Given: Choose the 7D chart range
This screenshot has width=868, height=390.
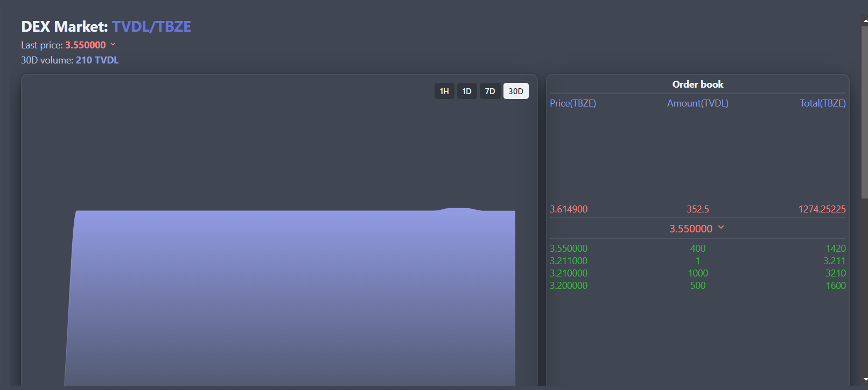Looking at the screenshot, I should [x=490, y=91].
